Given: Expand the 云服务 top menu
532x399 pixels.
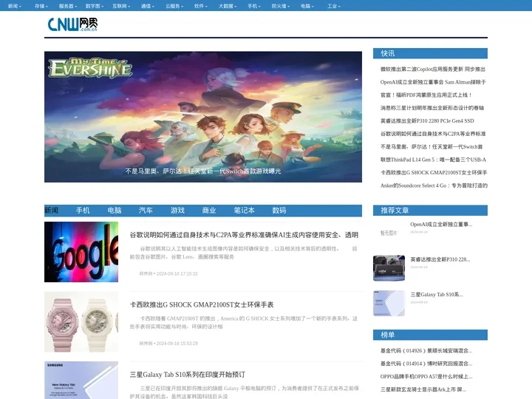Looking at the screenshot, I should click(x=174, y=6).
